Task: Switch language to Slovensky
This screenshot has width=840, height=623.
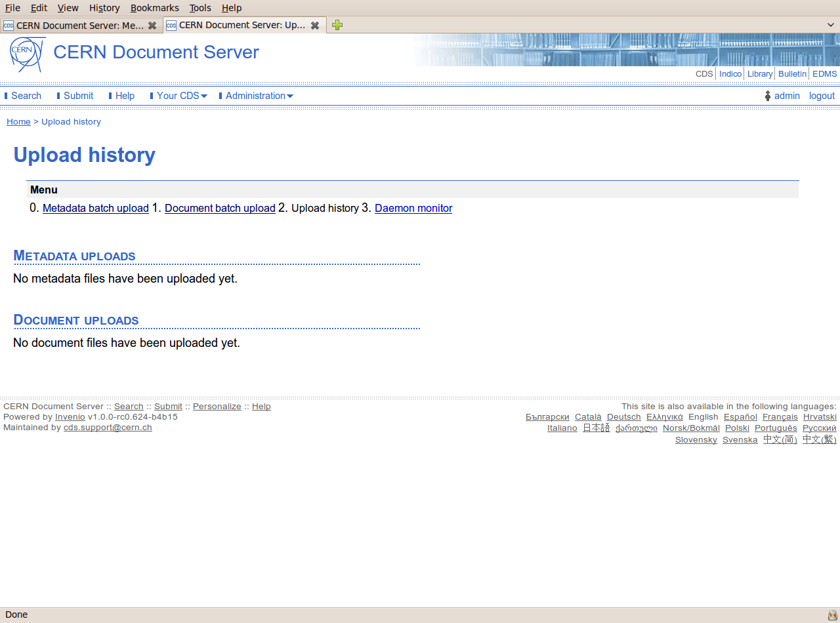Action: tap(696, 440)
